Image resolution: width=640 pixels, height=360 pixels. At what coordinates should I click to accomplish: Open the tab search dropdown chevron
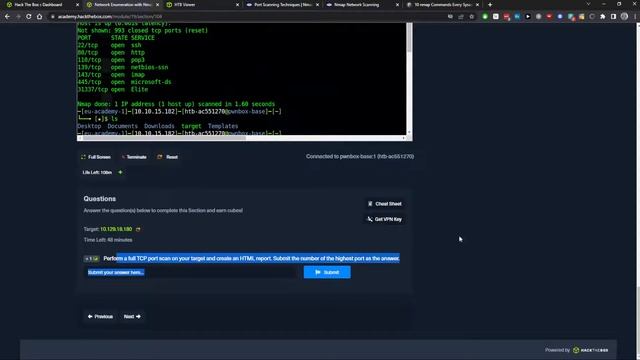coord(588,4)
